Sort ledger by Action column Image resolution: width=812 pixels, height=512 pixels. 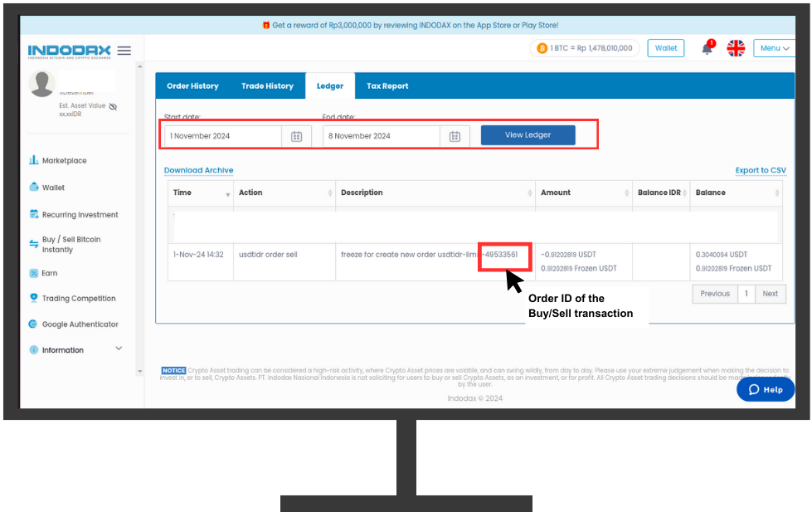pyautogui.click(x=284, y=193)
